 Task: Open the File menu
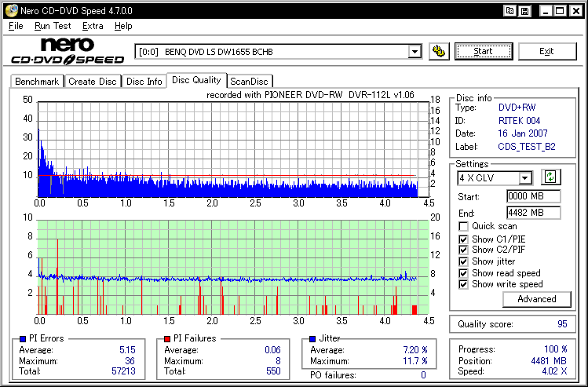point(16,26)
